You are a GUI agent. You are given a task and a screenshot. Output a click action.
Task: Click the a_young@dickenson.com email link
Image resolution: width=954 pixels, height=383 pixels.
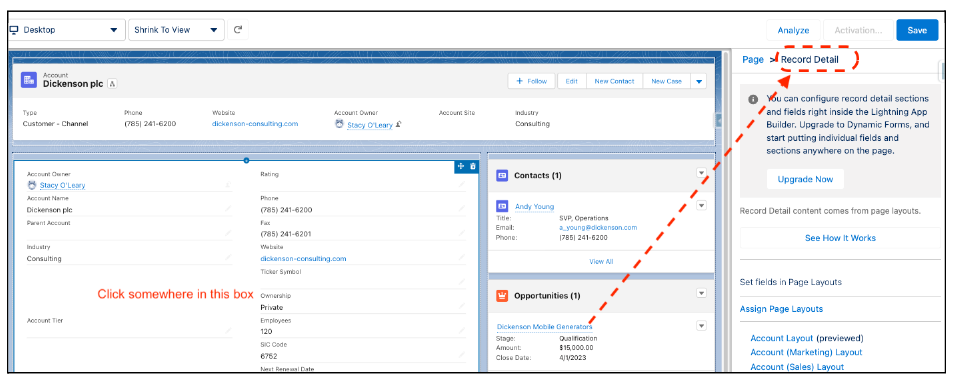tap(597, 227)
